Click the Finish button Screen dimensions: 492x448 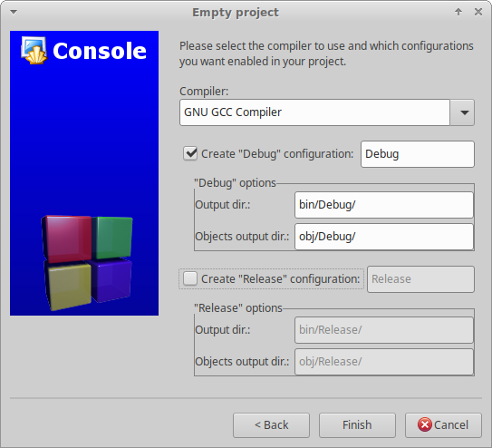pos(357,425)
